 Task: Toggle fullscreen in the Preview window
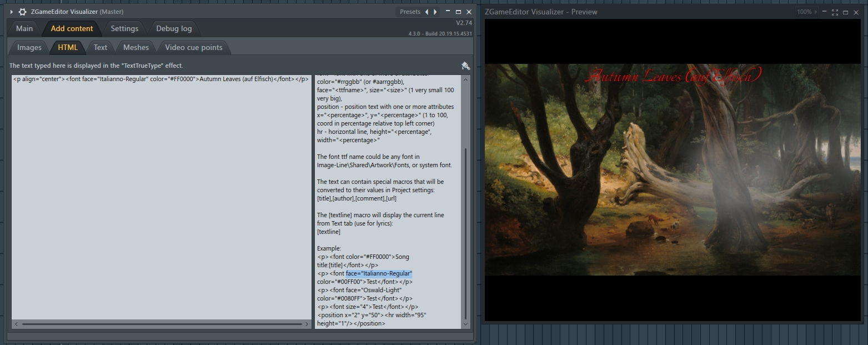(835, 12)
